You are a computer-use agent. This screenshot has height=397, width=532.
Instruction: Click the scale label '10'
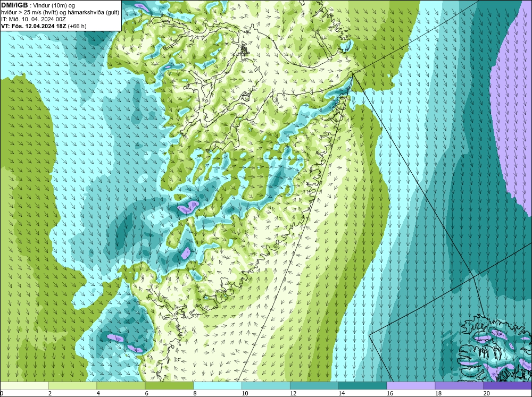point(245,393)
